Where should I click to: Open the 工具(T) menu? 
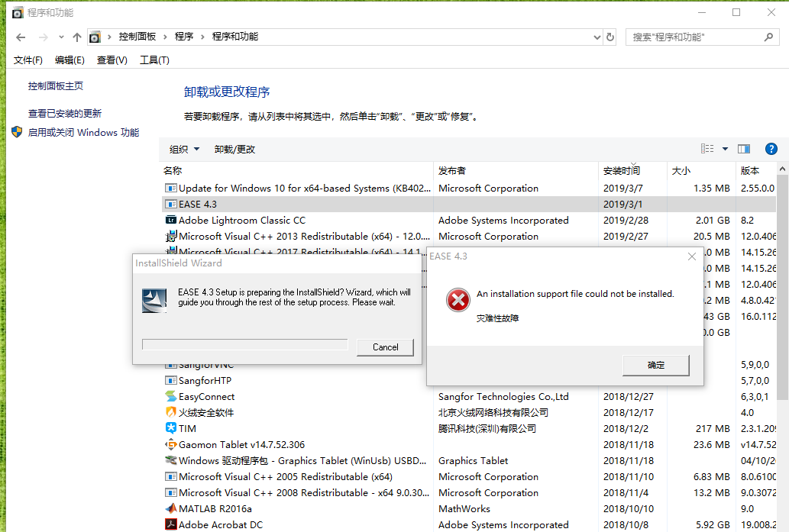(x=154, y=60)
